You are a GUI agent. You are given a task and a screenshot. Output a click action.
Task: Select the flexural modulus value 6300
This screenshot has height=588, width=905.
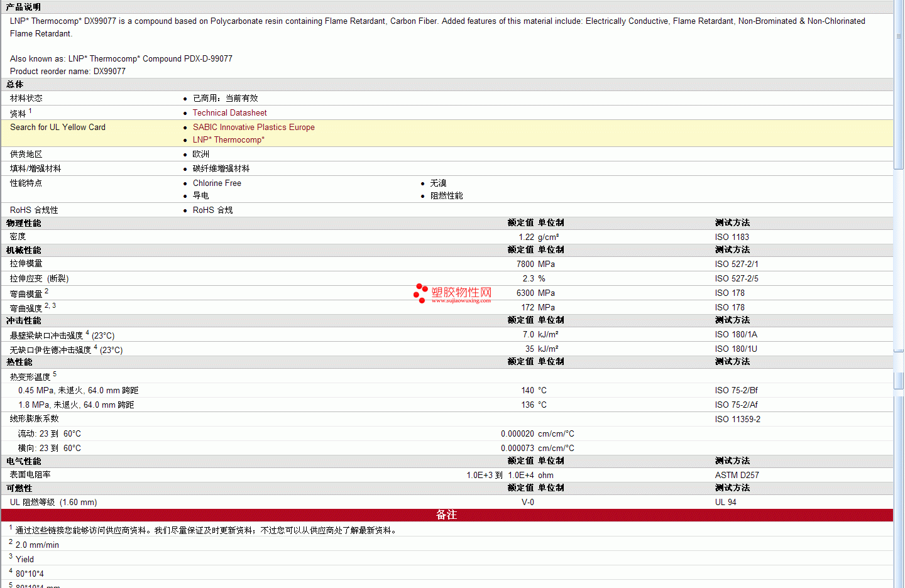tap(525, 293)
